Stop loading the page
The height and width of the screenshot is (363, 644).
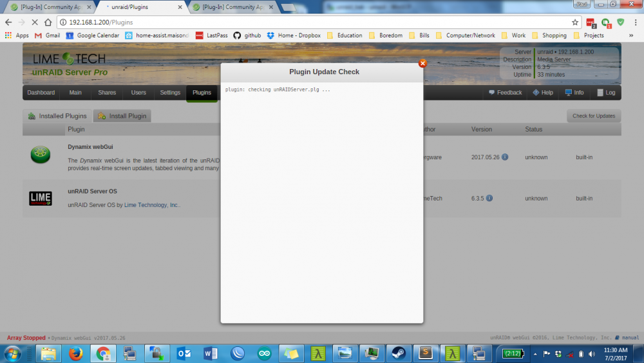point(35,22)
